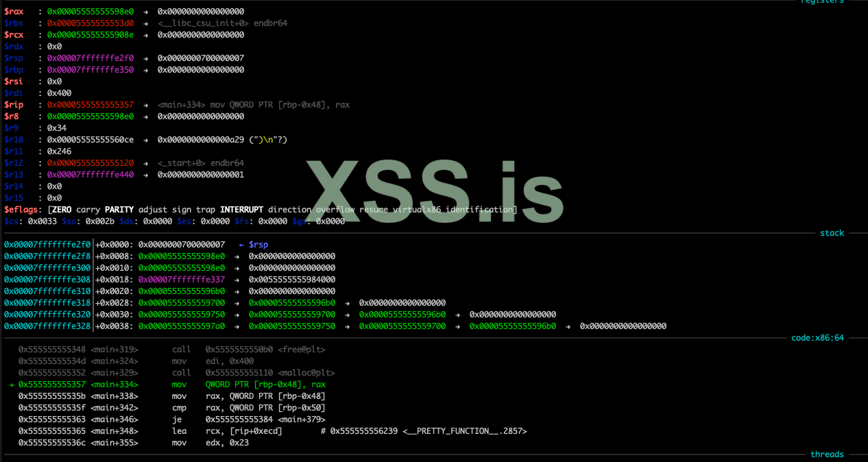Viewport: 868px width, 462px height.
Task: Click stack offset +0x0028
Action: pos(112,303)
